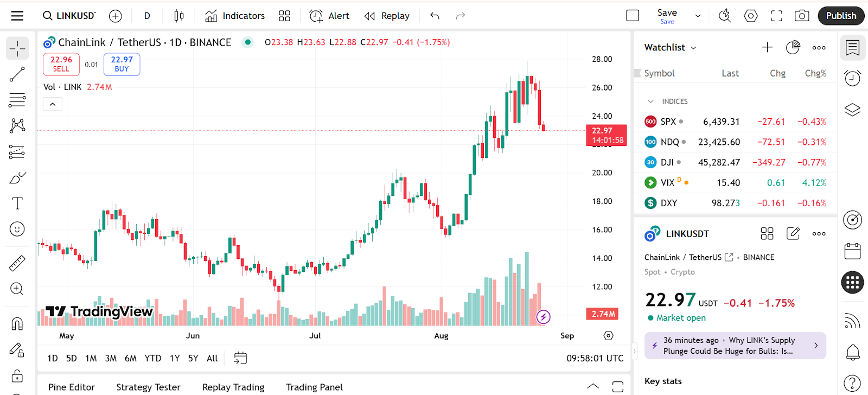Set time range to 6M

point(131,358)
